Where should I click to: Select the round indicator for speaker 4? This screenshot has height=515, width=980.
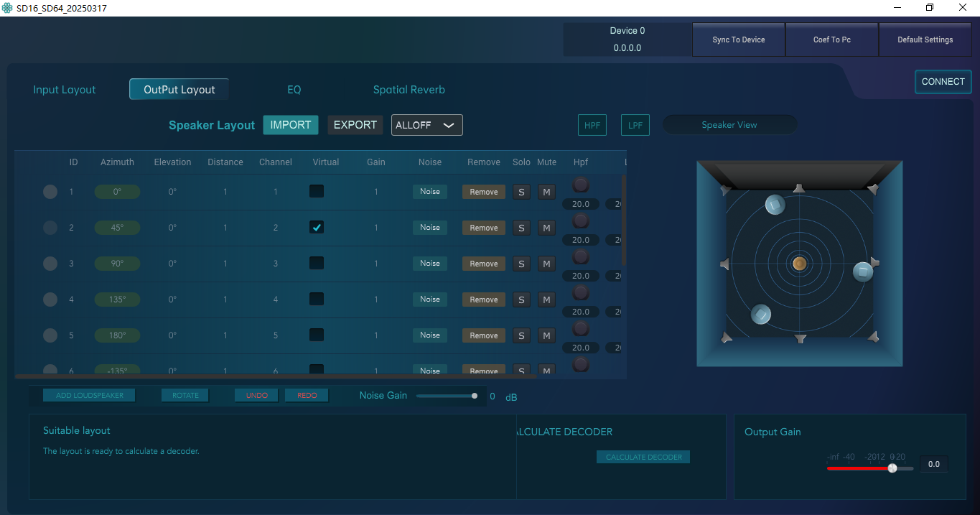[50, 300]
